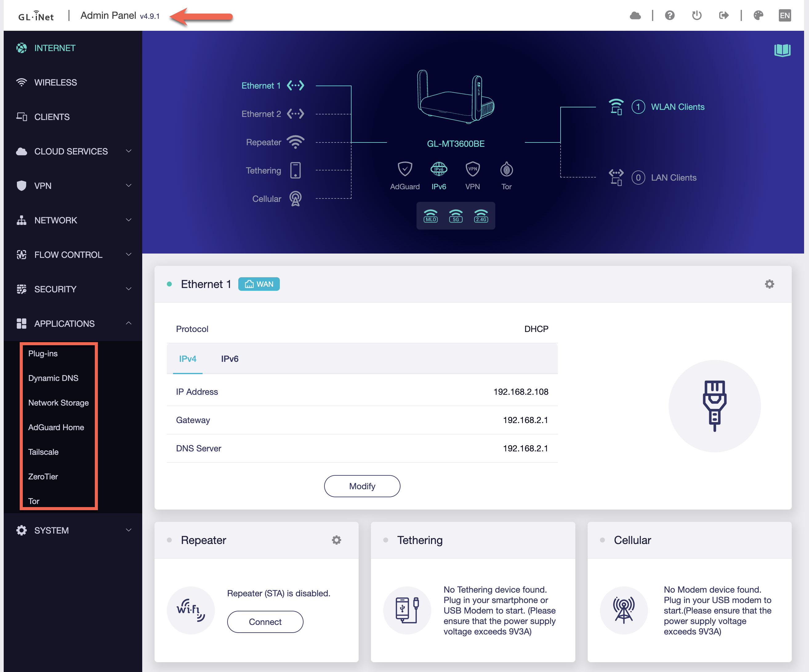Open the Wireless page
Image resolution: width=809 pixels, height=672 pixels.
[x=73, y=82]
